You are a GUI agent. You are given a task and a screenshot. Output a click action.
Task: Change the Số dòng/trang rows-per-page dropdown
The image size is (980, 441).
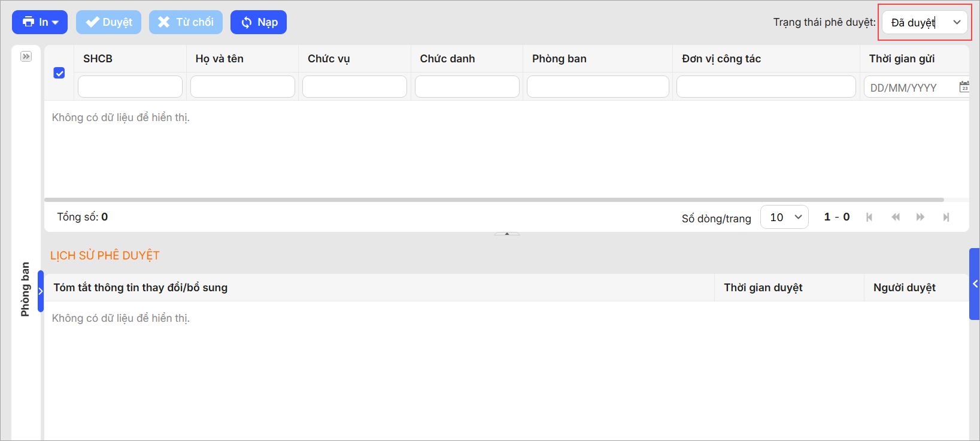coord(784,217)
